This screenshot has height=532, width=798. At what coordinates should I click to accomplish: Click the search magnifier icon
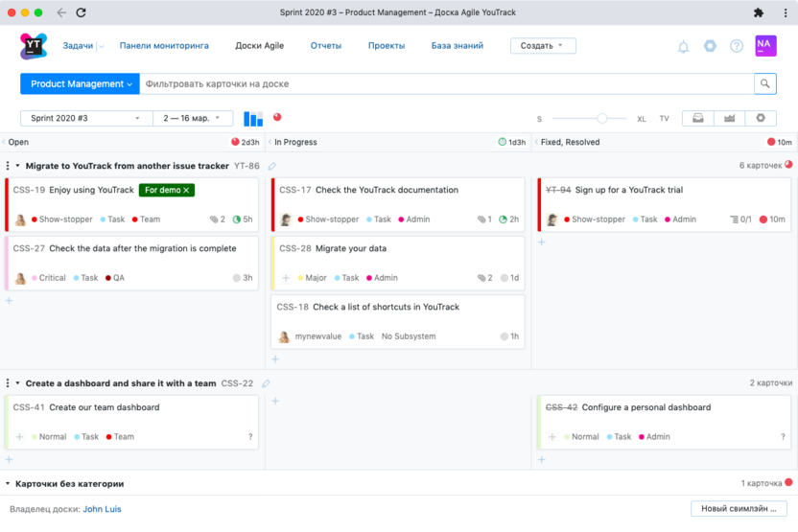[x=765, y=84]
